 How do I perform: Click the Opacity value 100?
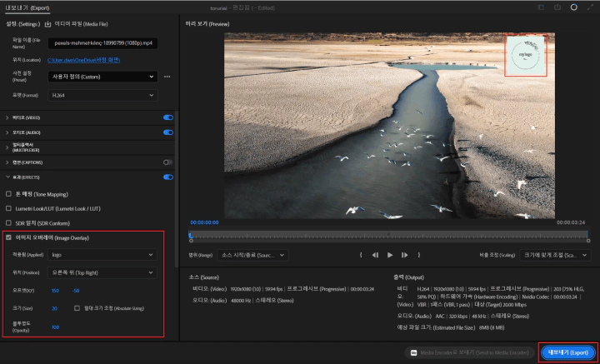tap(55, 327)
